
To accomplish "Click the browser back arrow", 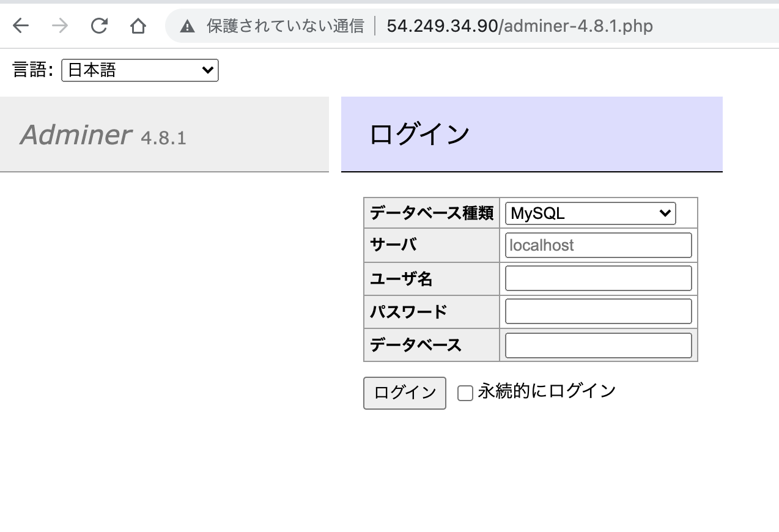I will [x=19, y=26].
